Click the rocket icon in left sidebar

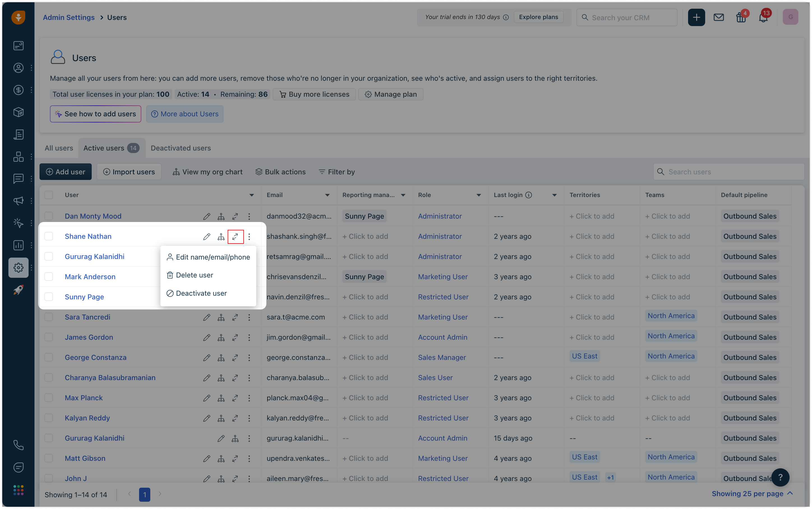point(18,290)
